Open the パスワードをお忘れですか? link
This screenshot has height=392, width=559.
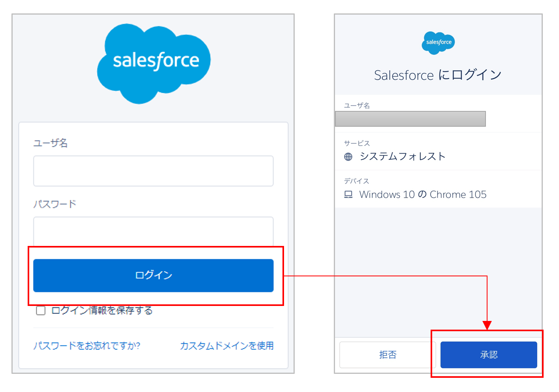[x=87, y=346]
